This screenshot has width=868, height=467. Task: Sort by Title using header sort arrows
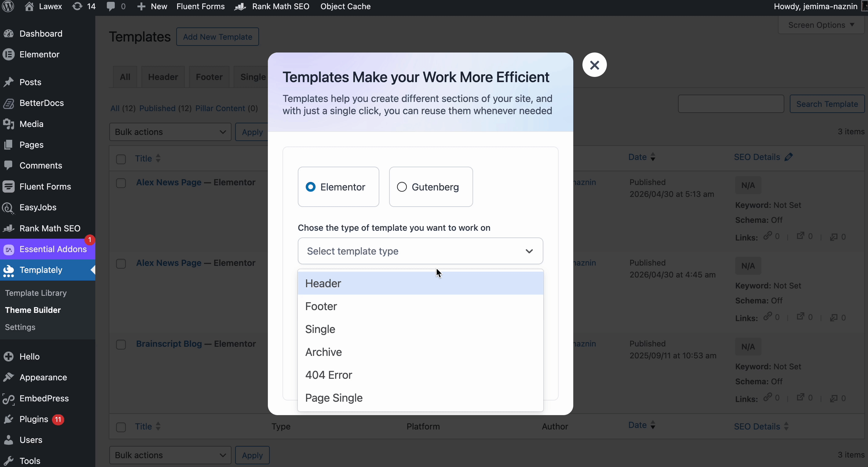pos(158,158)
